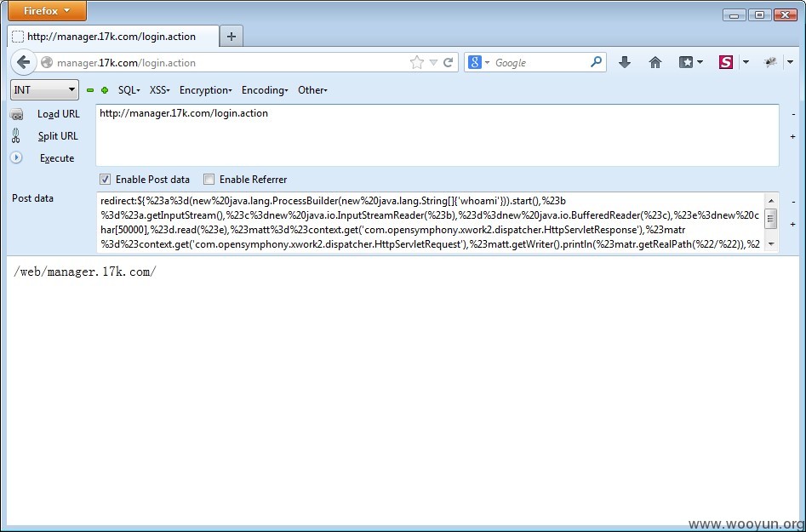Click the Execute play icon

click(x=16, y=157)
